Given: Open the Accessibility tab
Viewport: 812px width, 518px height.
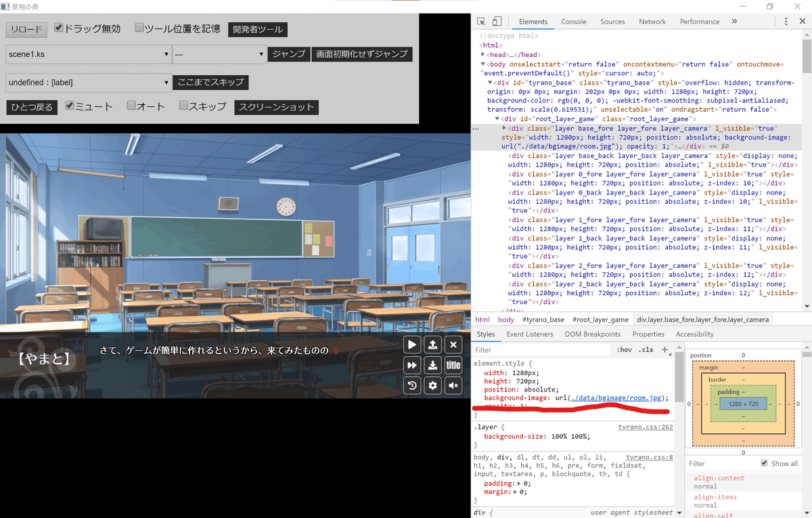Looking at the screenshot, I should [694, 334].
